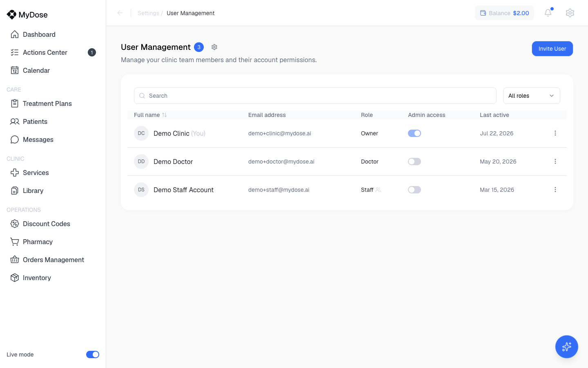Click the MyDose logo icon
Viewport: 588px width, 368px height.
[11, 15]
